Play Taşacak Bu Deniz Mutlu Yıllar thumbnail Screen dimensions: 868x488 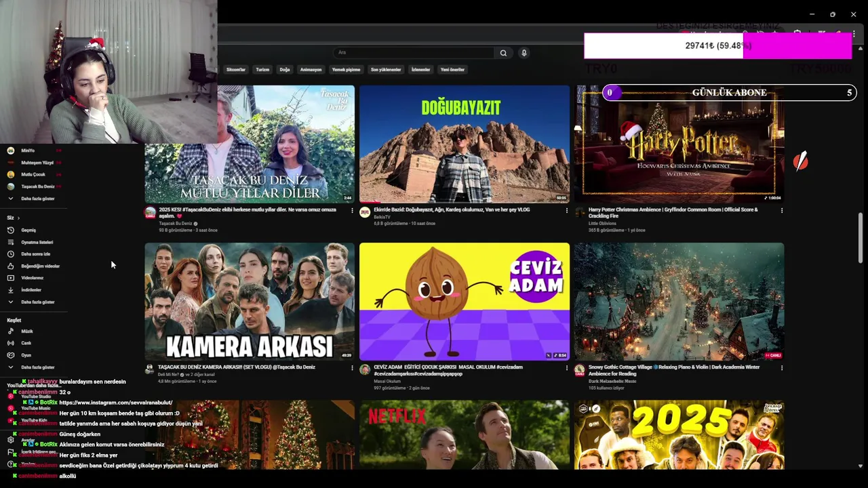coord(250,144)
